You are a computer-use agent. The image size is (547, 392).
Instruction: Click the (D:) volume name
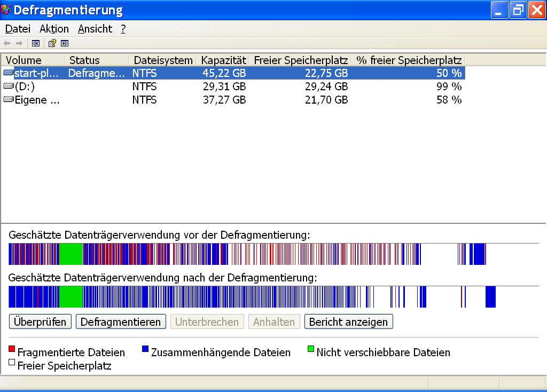coord(25,86)
